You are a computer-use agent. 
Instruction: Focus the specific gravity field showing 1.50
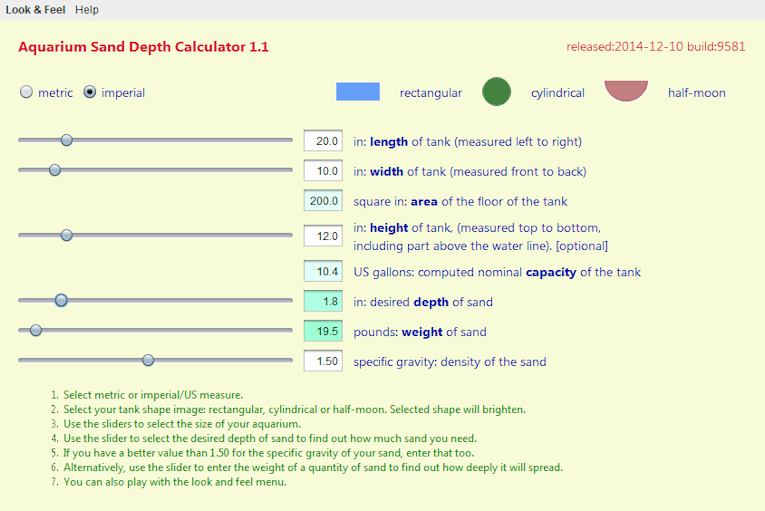coord(323,361)
